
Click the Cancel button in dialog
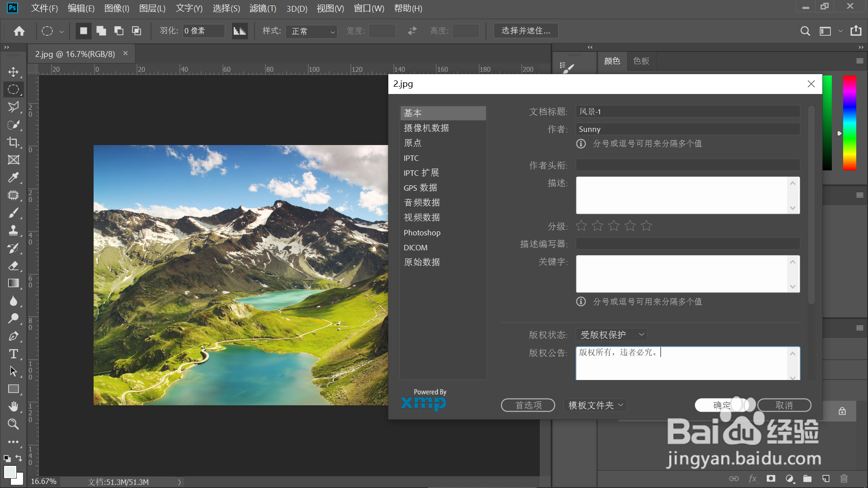784,405
